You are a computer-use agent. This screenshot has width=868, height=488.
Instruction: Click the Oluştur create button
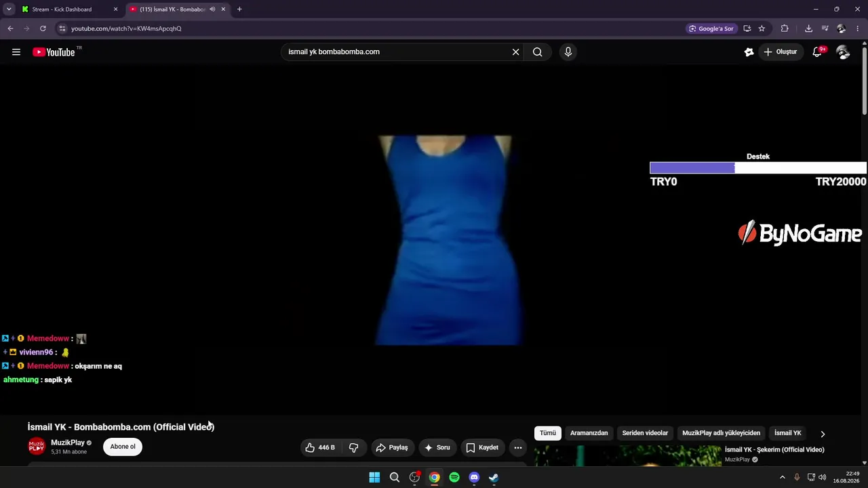(781, 52)
